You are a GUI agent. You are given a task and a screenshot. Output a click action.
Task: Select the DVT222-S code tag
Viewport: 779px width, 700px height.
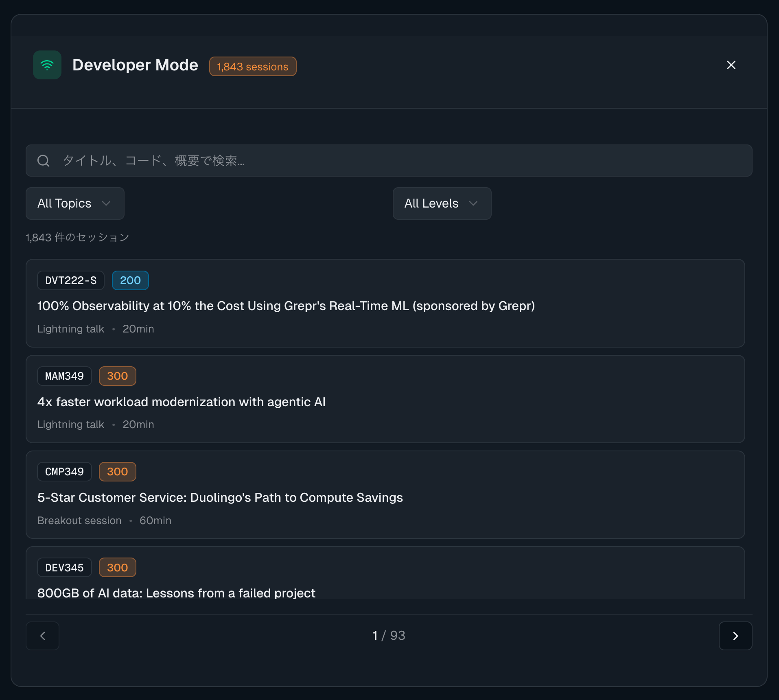click(x=71, y=280)
